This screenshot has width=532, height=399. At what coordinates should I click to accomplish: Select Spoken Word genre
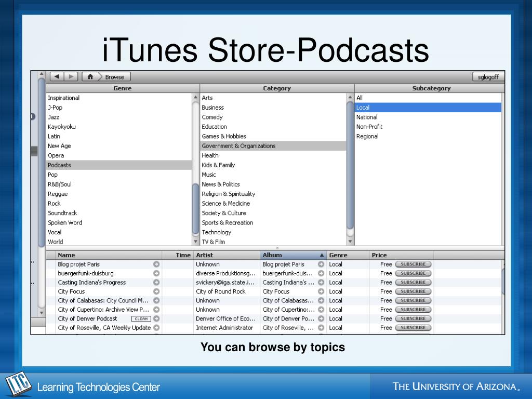[119, 222]
